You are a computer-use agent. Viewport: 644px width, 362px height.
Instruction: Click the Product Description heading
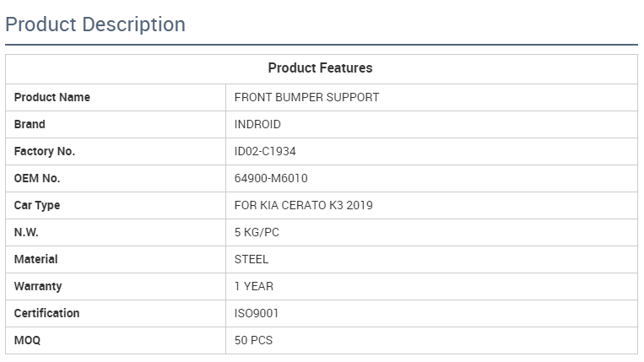(x=95, y=24)
